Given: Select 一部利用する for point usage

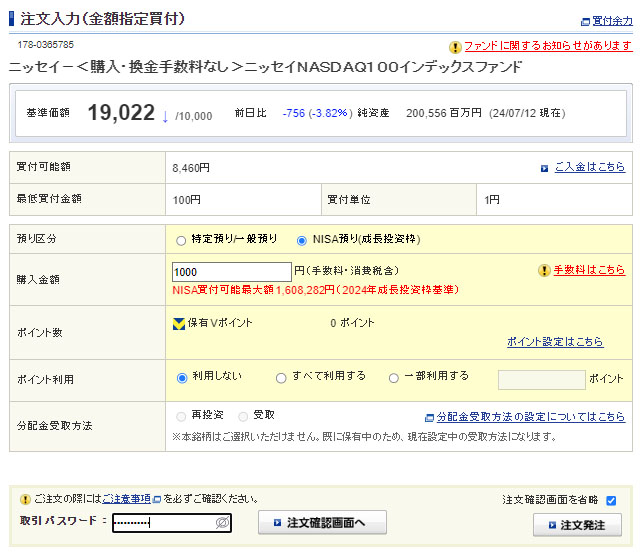Looking at the screenshot, I should pyautogui.click(x=394, y=378).
